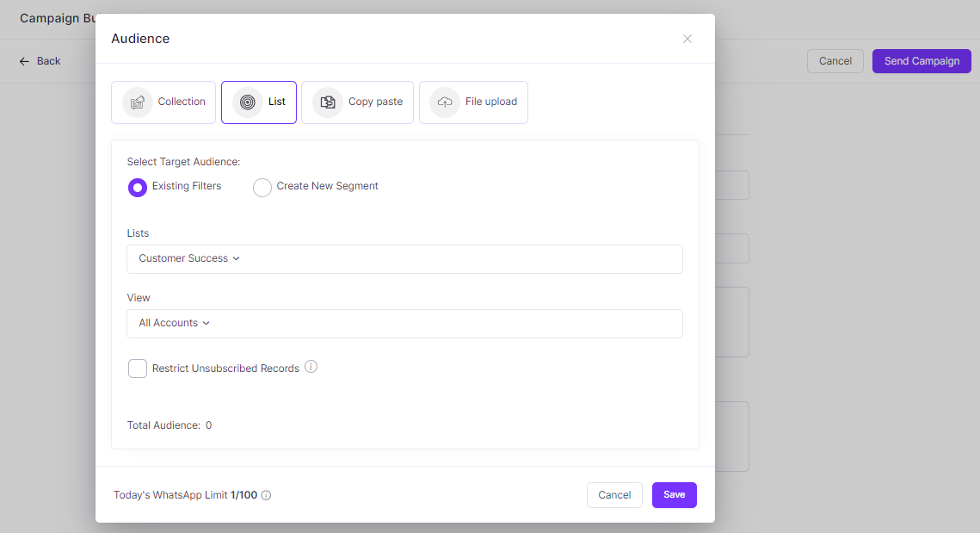This screenshot has width=980, height=533.
Task: Open the Collection tab
Action: tap(163, 102)
